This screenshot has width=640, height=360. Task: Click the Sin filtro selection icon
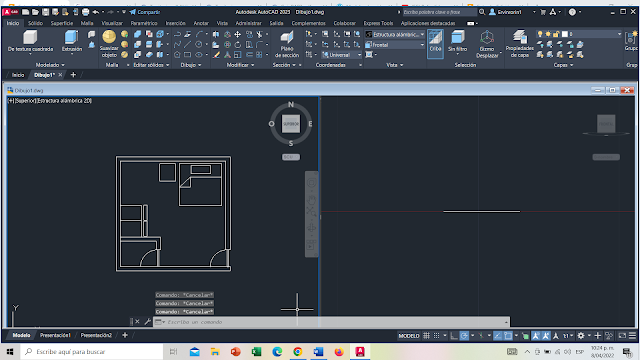(458, 38)
